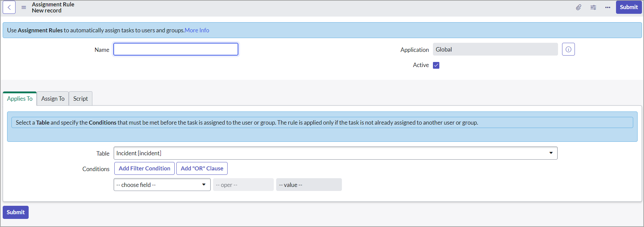Screen dimensions: 644x227
Task: Uncheck the Active checkbox
Action: click(436, 65)
